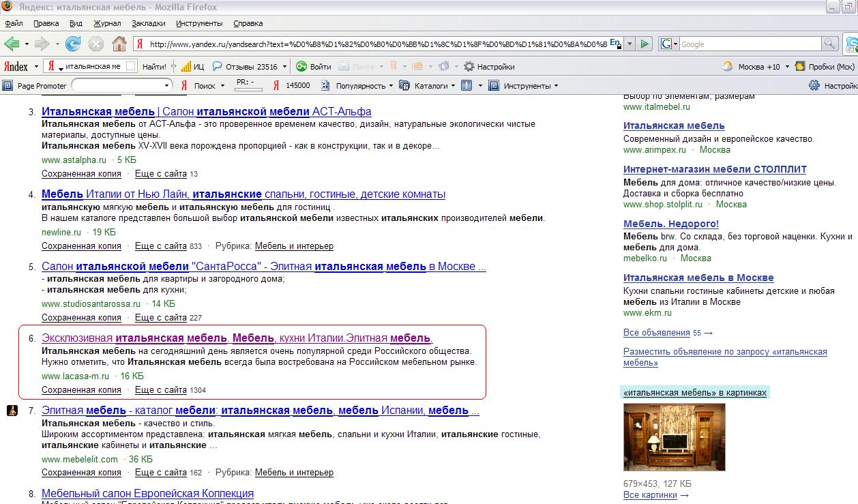Open the 'Все объявления' link
Screen dimensions: 858x504
[x=657, y=332]
